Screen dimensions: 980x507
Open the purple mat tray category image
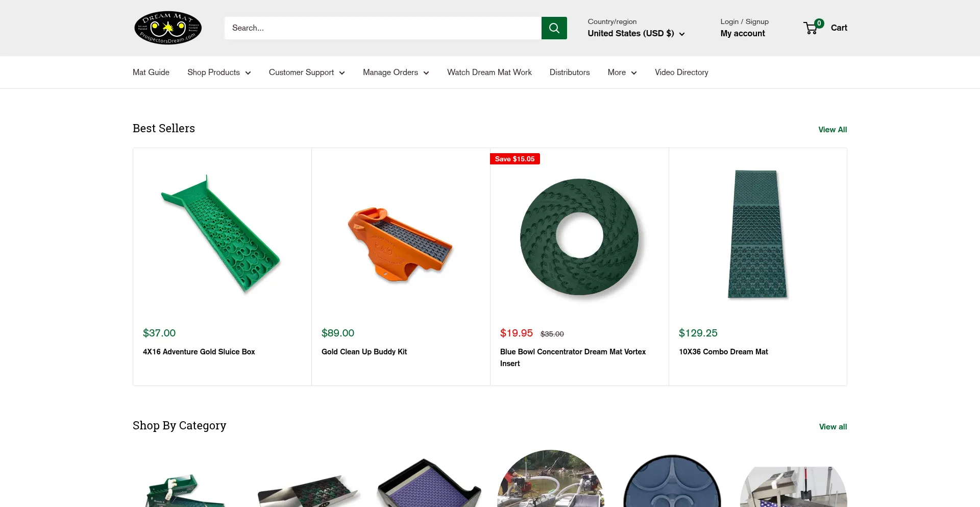[429, 483]
